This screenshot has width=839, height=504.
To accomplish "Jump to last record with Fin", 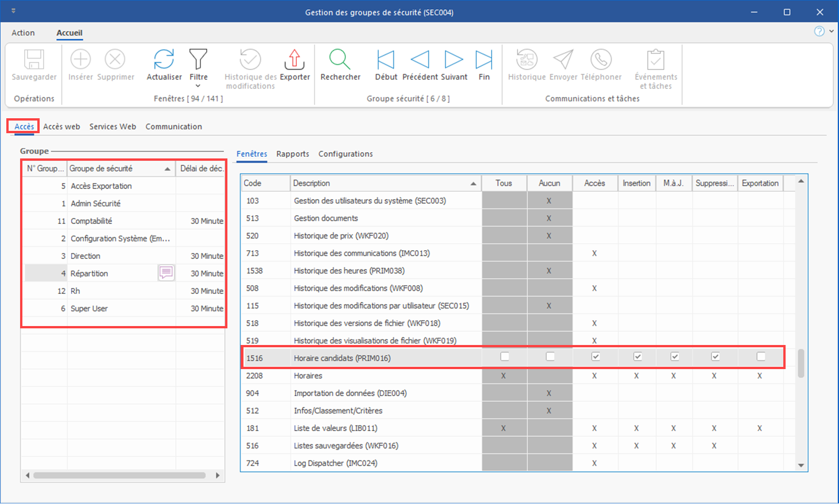I will tap(484, 60).
